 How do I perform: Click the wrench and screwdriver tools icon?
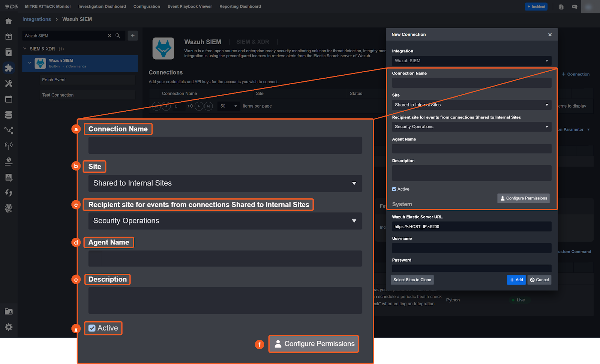(9, 84)
